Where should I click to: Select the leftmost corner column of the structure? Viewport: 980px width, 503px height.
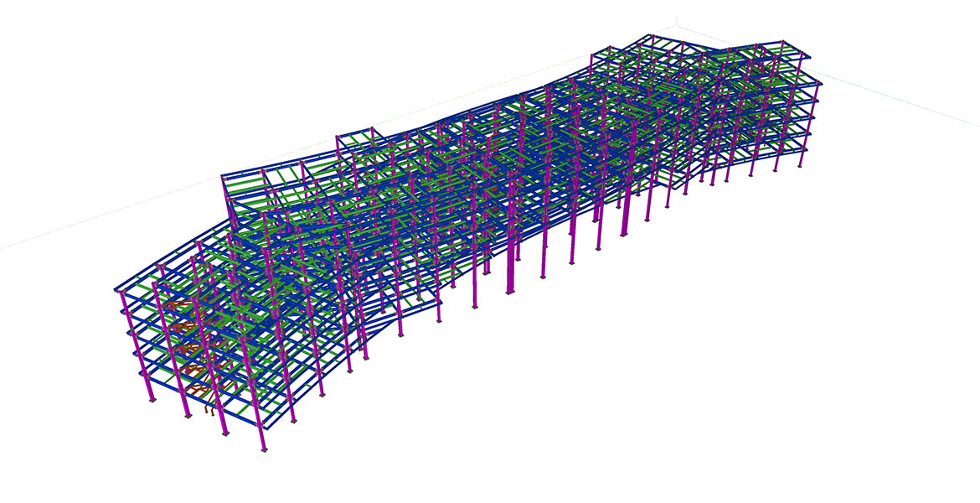(137, 344)
